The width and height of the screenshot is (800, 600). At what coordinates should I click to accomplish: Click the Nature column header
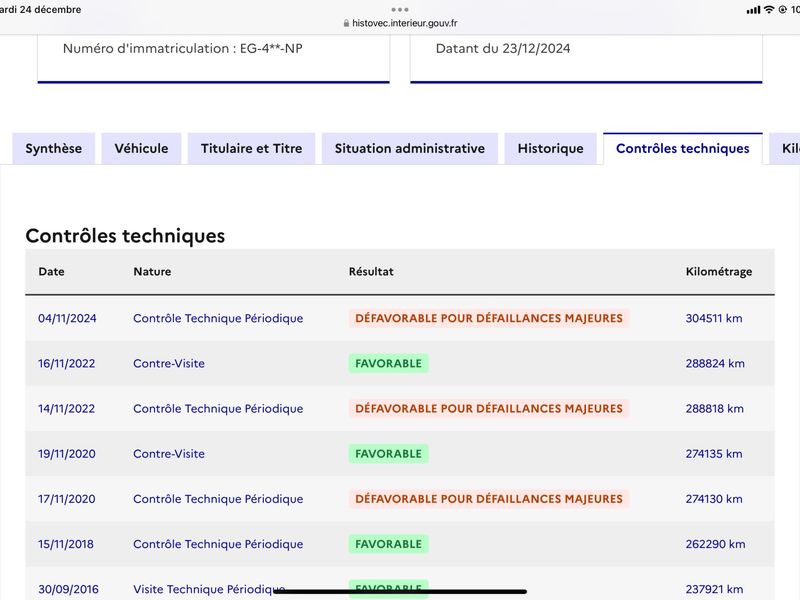click(152, 271)
